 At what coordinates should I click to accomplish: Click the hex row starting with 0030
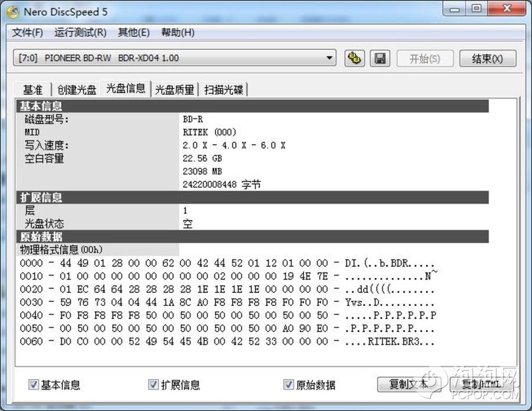pyautogui.click(x=227, y=302)
